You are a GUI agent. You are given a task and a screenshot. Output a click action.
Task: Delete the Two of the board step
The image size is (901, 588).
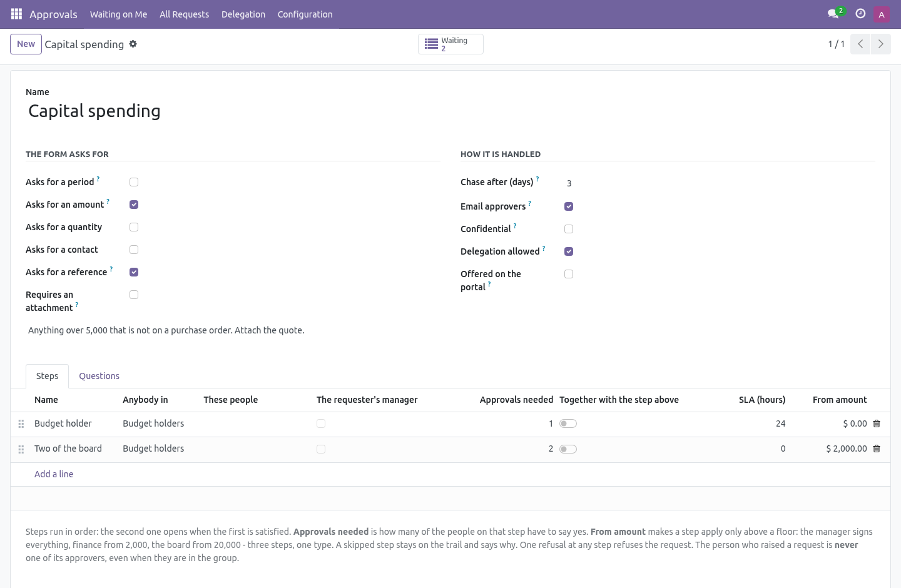pos(877,449)
